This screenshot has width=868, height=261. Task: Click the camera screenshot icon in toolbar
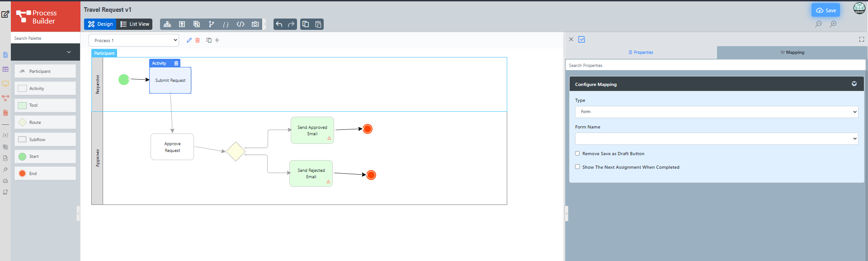click(255, 24)
